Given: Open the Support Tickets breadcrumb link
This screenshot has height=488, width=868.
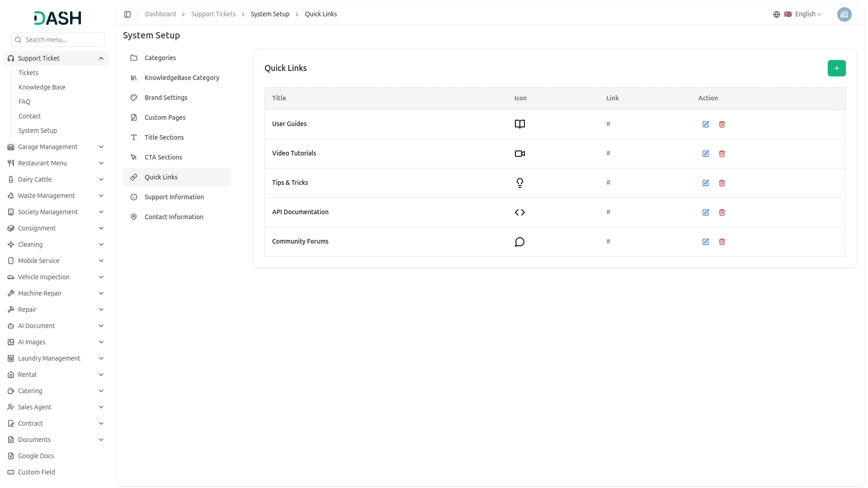Looking at the screenshot, I should click(213, 14).
